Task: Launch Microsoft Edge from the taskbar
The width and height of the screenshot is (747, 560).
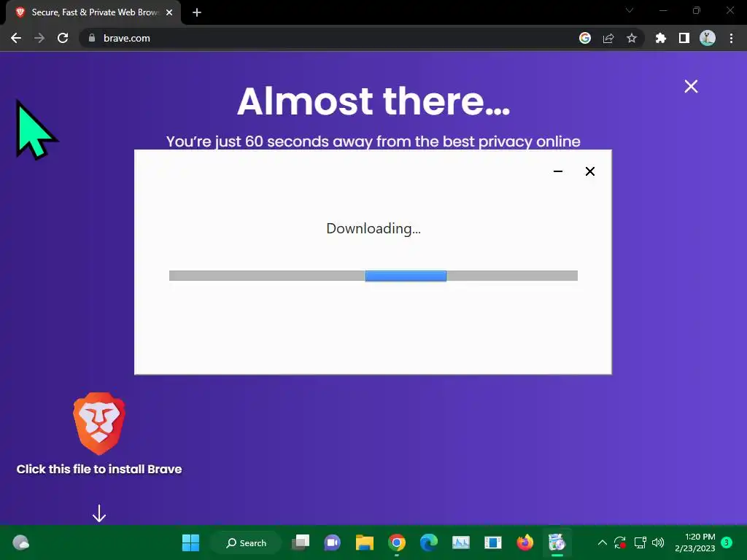Action: [x=429, y=542]
